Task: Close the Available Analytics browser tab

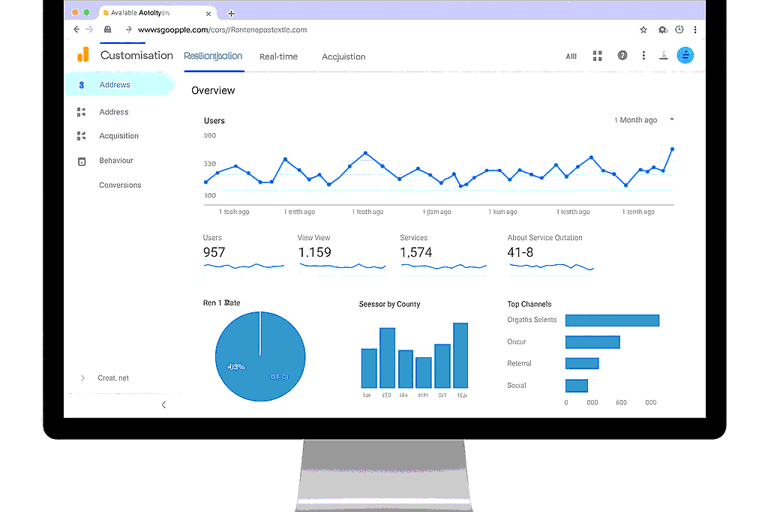Action: (208, 14)
